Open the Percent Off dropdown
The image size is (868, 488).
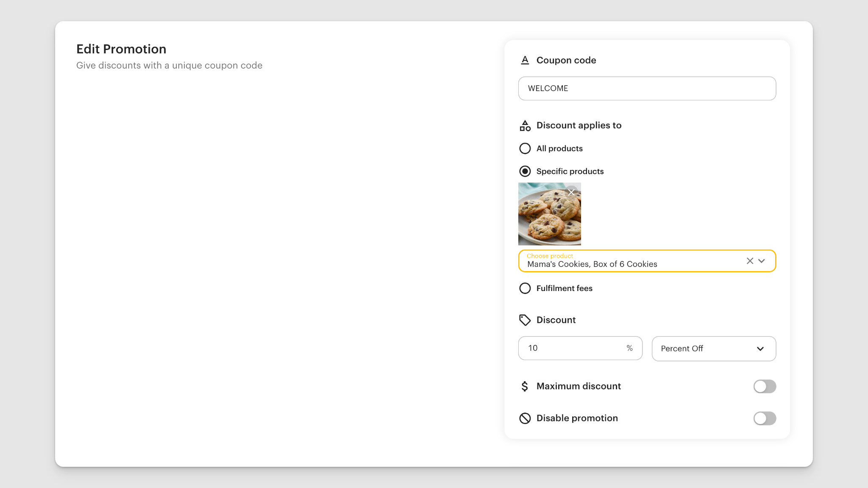pyautogui.click(x=714, y=349)
